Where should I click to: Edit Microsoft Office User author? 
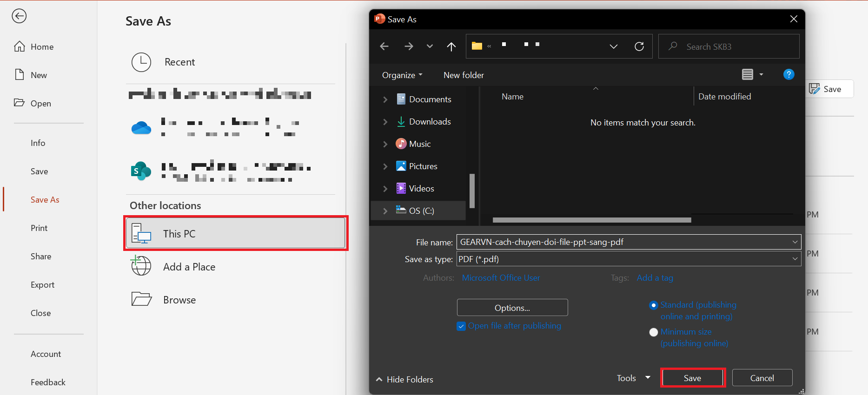tap(501, 278)
